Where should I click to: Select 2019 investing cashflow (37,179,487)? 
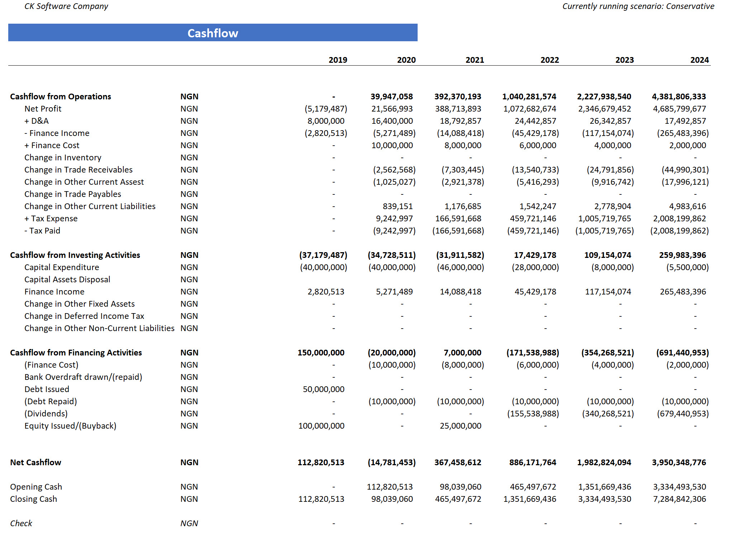[323, 255]
